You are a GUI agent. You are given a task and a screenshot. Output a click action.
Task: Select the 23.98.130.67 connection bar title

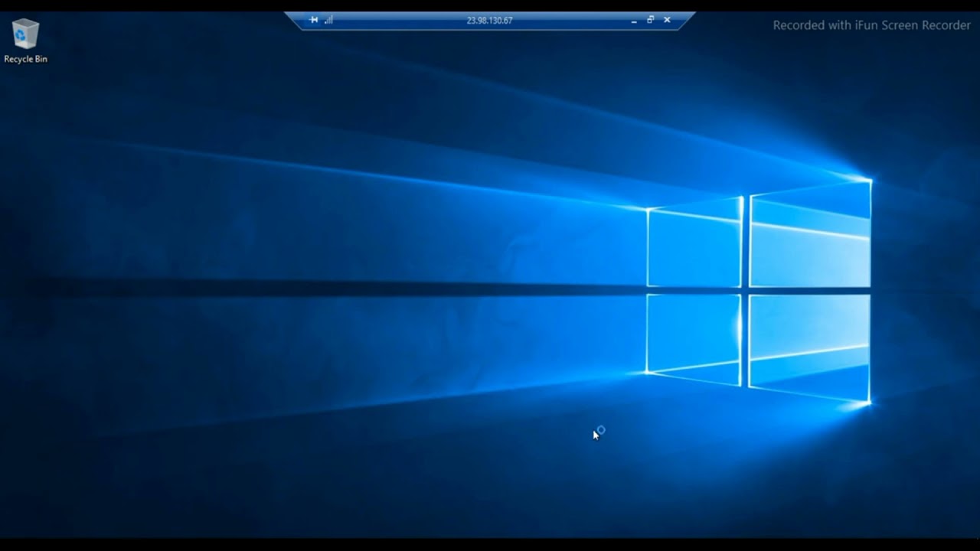tap(489, 21)
